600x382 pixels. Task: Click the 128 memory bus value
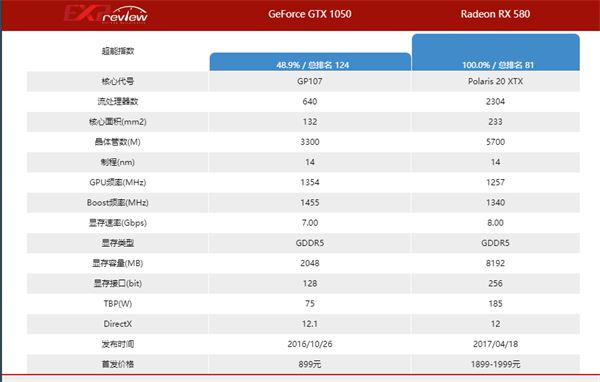pyautogui.click(x=310, y=284)
